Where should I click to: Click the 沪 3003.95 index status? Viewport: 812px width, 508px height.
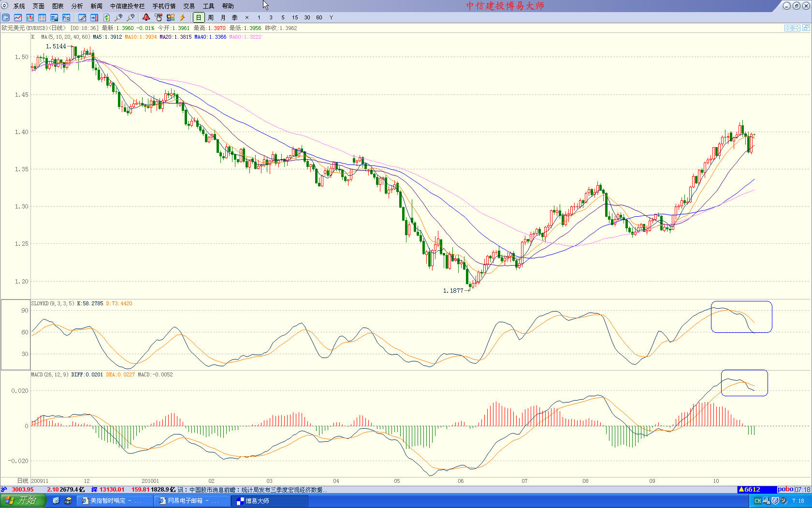pos(17,490)
